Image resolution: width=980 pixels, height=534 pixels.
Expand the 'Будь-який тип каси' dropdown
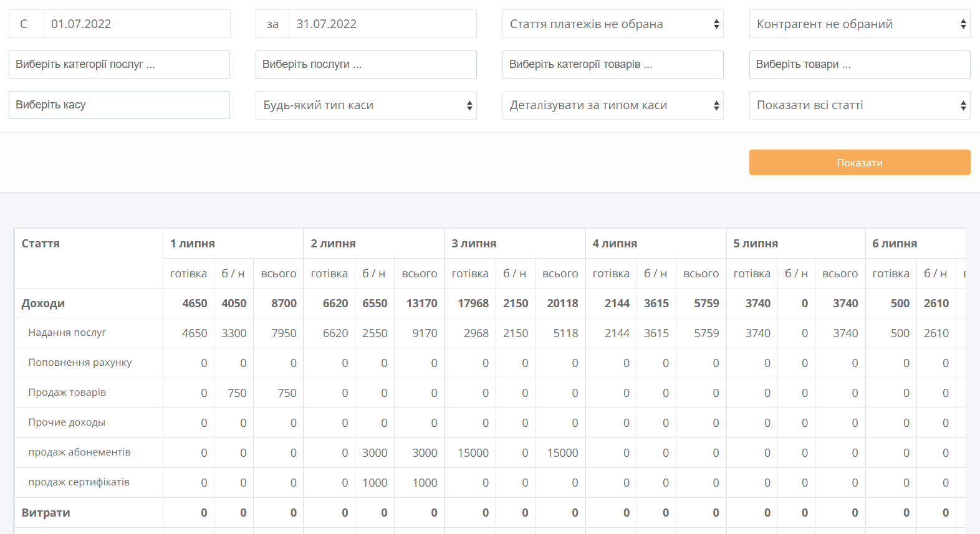[366, 105]
